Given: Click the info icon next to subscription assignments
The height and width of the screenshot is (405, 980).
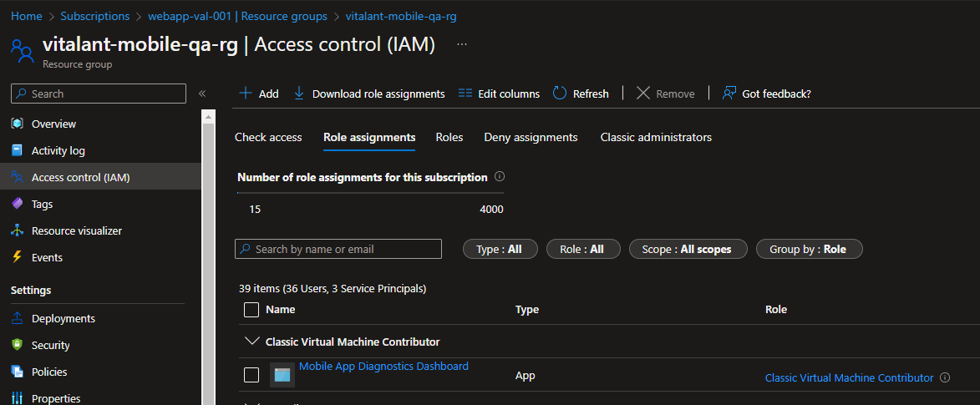Looking at the screenshot, I should click(499, 177).
